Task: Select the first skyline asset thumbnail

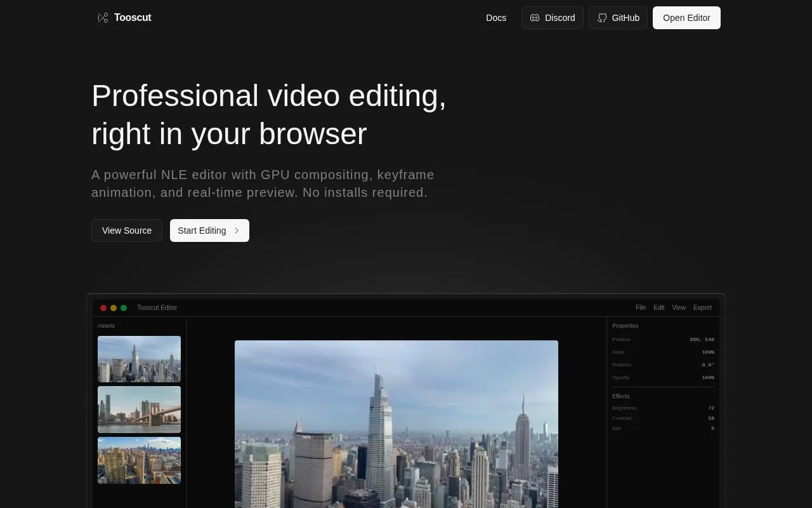Action: [139, 359]
